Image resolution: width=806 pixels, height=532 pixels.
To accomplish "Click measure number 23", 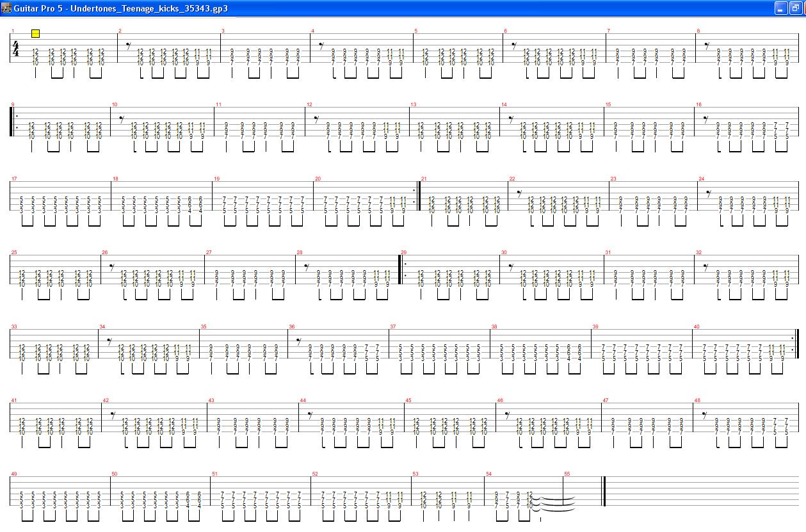I will coord(613,179).
